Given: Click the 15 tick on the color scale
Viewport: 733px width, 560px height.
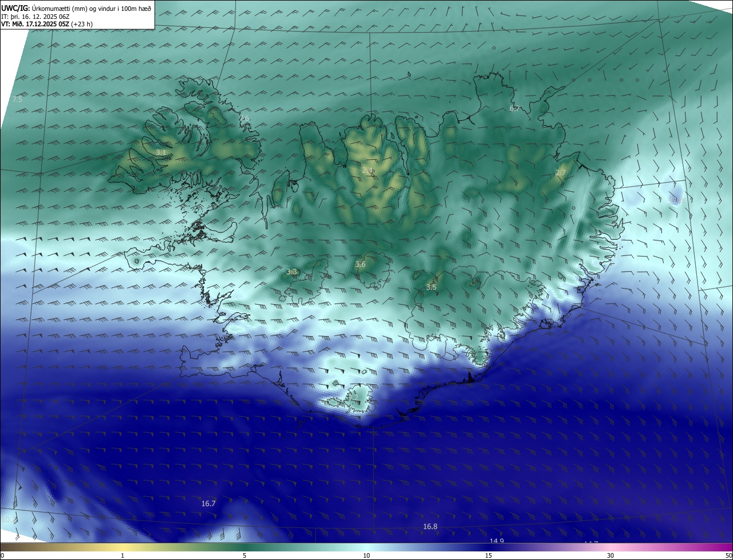Looking at the screenshot, I should [488, 555].
